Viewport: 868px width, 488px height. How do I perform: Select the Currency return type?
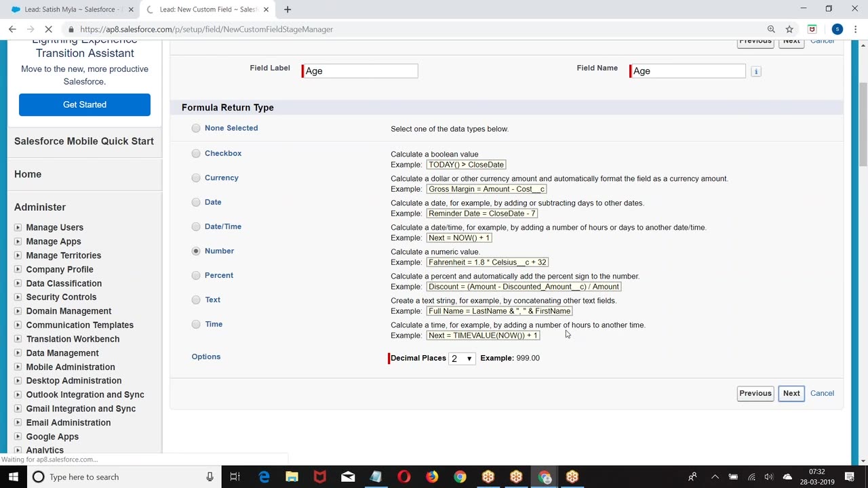196,178
